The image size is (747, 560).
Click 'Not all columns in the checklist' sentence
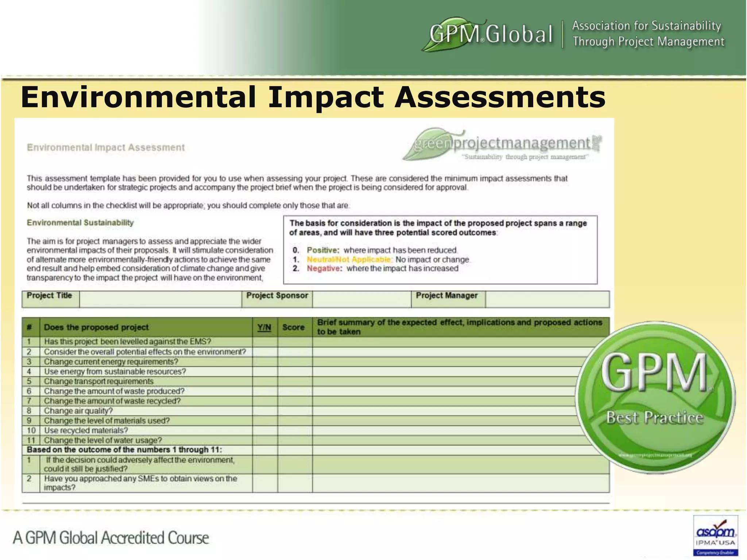[x=188, y=206]
